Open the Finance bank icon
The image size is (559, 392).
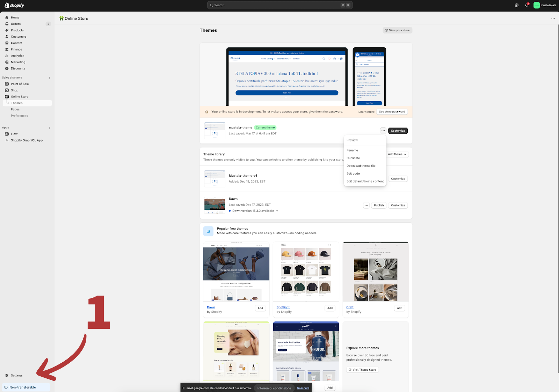point(7,49)
